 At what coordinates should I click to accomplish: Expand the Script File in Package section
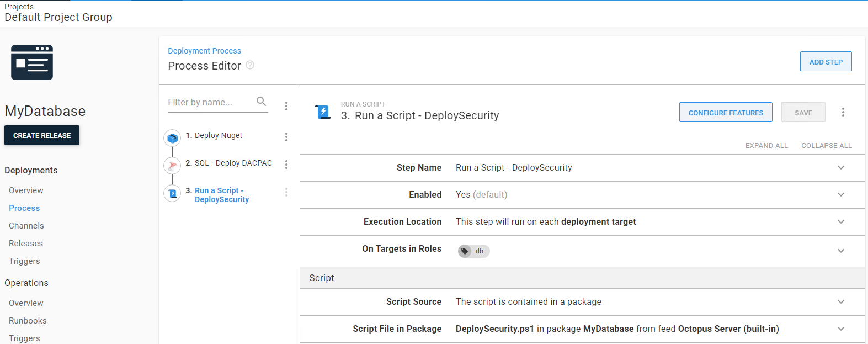[841, 329]
